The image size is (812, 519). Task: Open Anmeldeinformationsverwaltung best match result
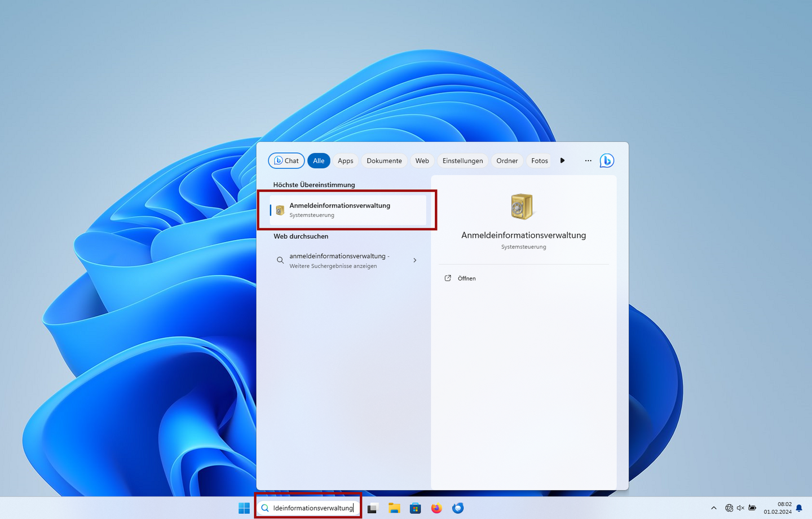[x=348, y=210]
